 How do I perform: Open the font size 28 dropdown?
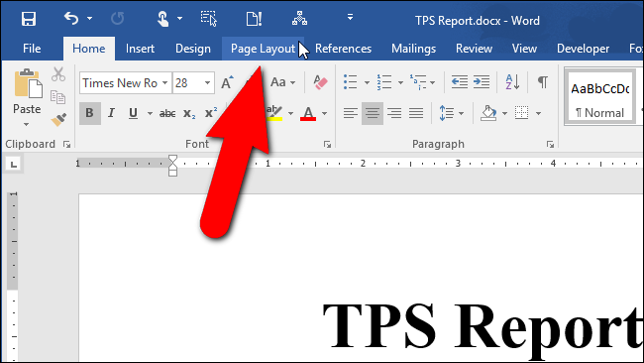coord(207,83)
